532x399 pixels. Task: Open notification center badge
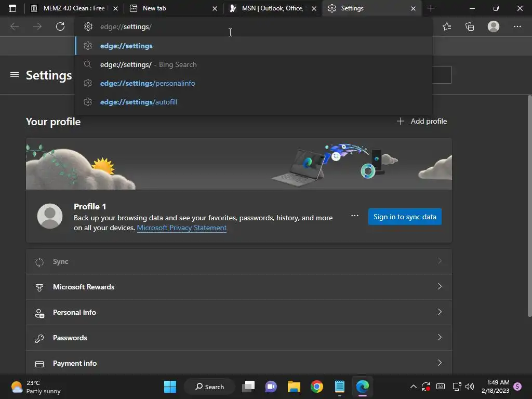pos(517,387)
